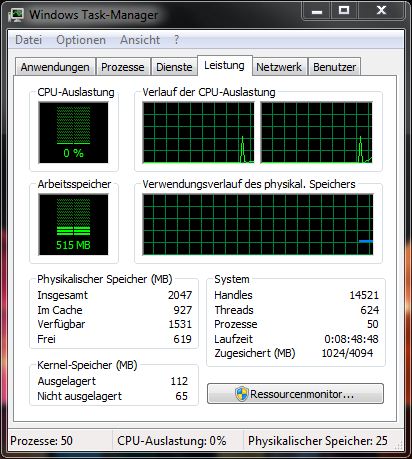Open the Ressourcenmonitor
412x459 pixels.
point(295,394)
